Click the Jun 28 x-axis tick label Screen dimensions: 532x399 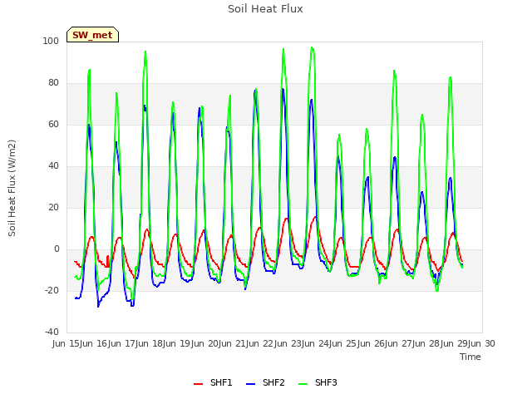pos(427,343)
